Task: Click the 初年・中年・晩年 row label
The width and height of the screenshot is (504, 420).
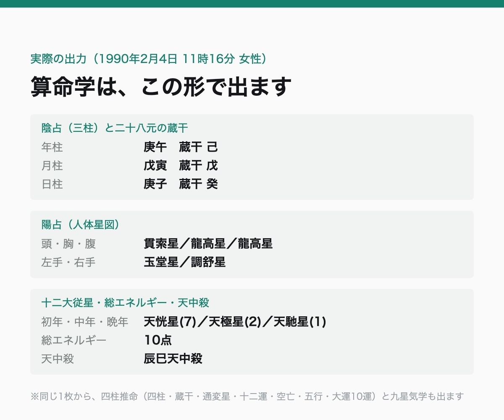Action: point(85,322)
